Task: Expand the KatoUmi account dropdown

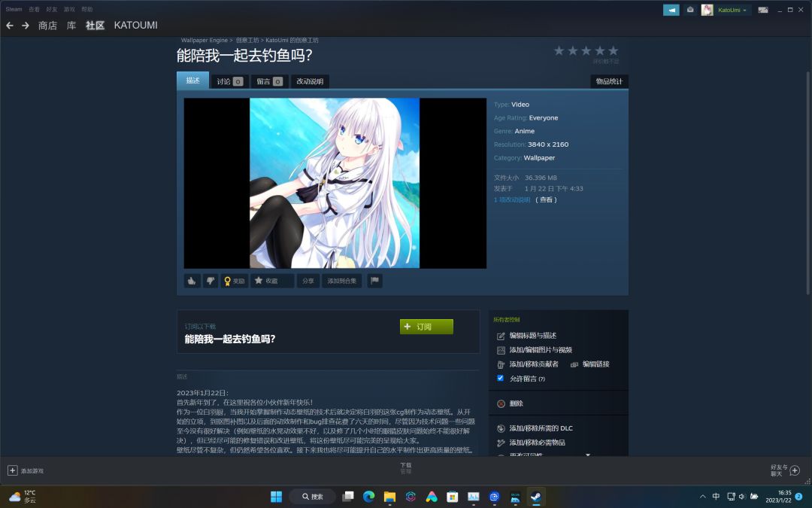Action: pos(732,10)
